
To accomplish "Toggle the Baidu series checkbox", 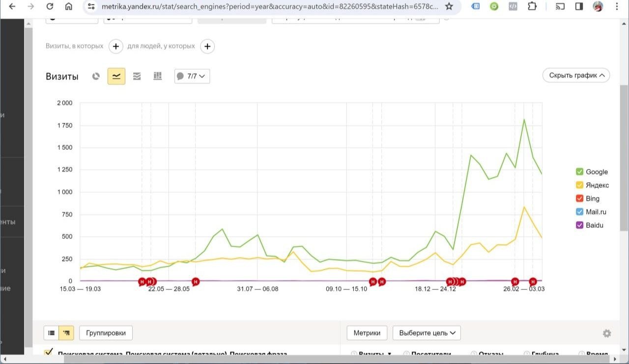I will (580, 225).
